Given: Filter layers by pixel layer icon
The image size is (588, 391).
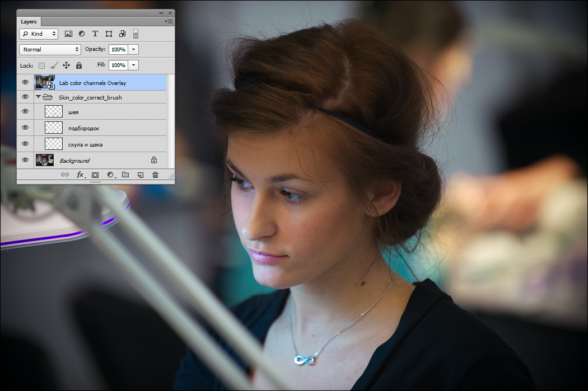Looking at the screenshot, I should pos(68,34).
